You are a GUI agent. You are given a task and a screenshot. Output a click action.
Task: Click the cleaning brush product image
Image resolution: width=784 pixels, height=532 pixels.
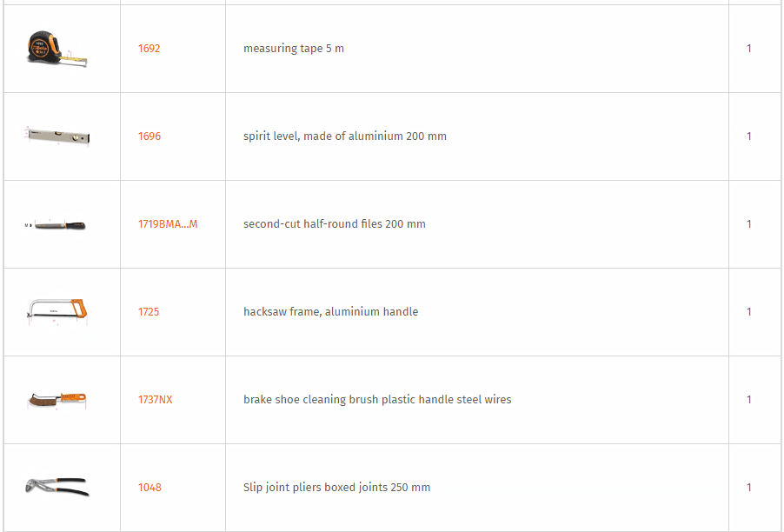pyautogui.click(x=57, y=400)
